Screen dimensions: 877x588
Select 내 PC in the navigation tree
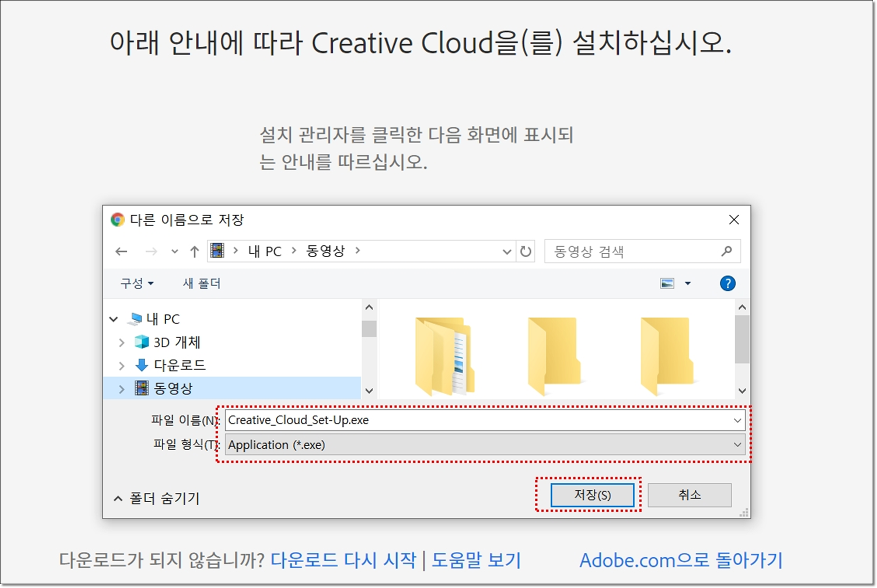(x=163, y=319)
